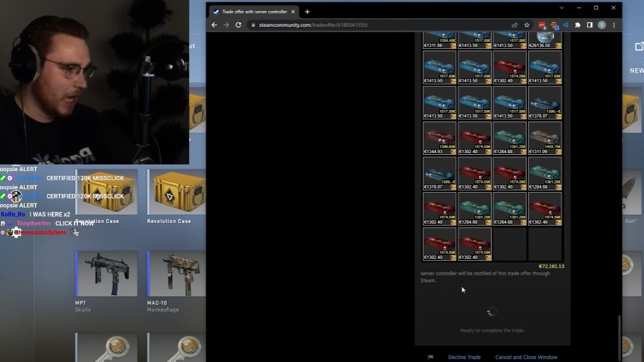Click Cancel and Close Window
This screenshot has height=362, width=644.
[526, 357]
